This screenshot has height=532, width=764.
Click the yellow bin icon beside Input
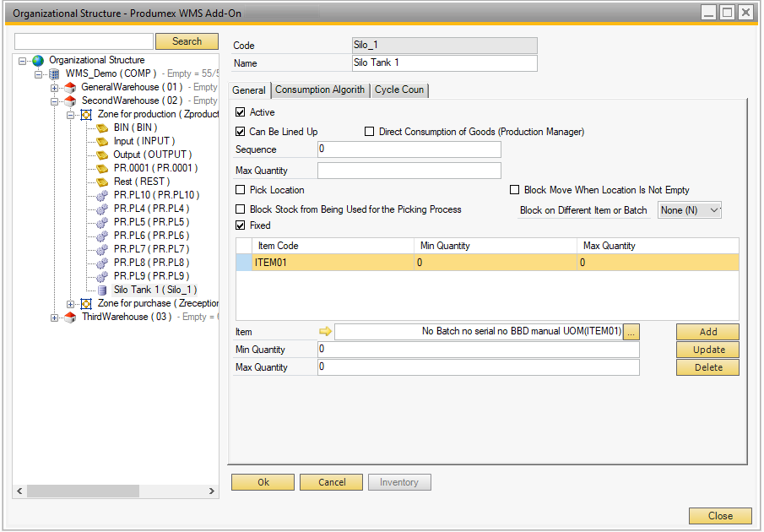pos(102,142)
